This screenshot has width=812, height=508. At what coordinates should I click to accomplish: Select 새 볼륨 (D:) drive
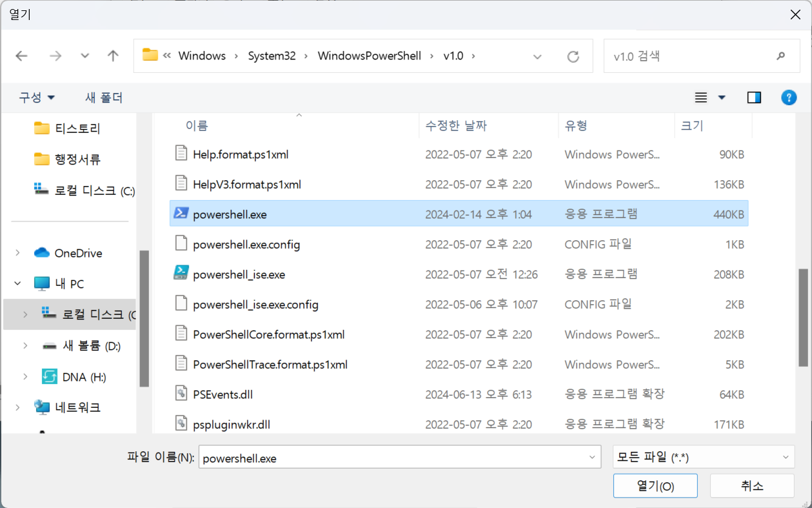point(82,346)
